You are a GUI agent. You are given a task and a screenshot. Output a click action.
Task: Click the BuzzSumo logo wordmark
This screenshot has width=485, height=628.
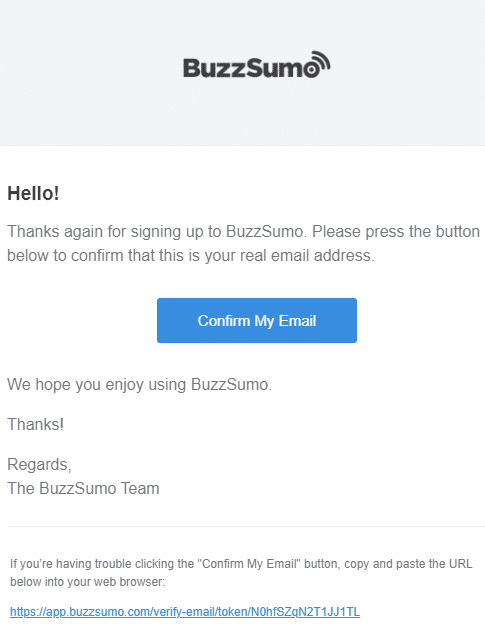tap(256, 64)
